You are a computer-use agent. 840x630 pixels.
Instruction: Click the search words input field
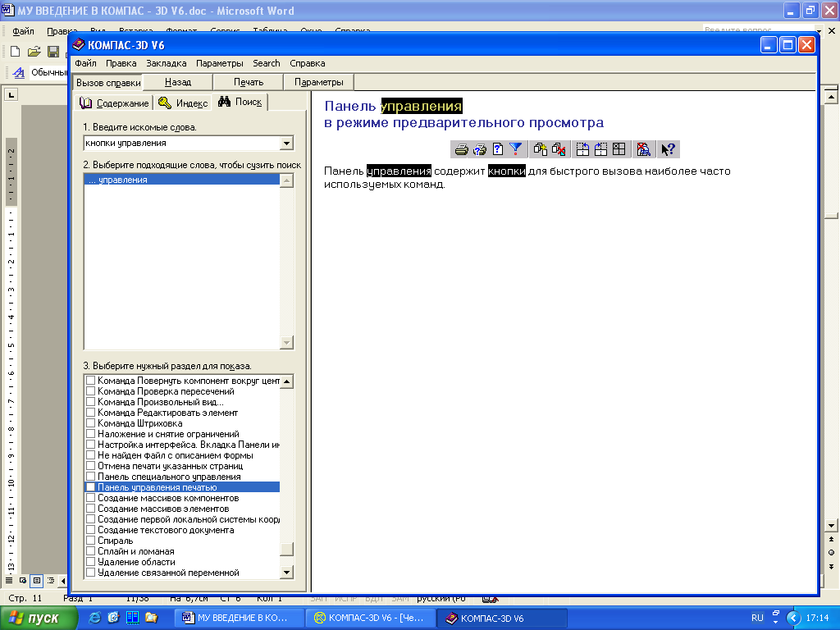182,143
